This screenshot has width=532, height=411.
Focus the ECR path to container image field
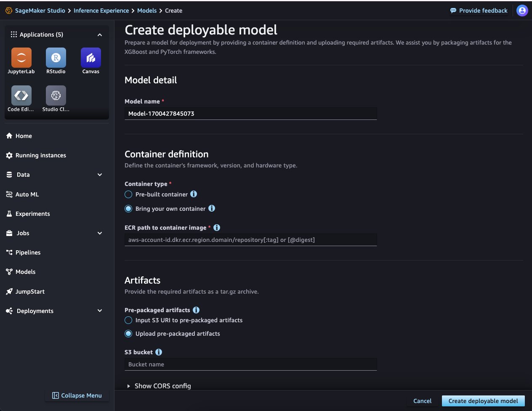tap(250, 240)
